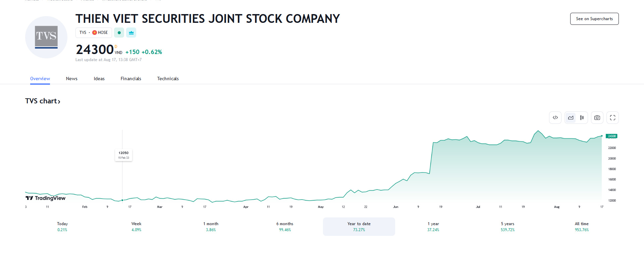This screenshot has width=644, height=254.
Task: Open the chart in fullscreen mode
Action: click(x=612, y=118)
